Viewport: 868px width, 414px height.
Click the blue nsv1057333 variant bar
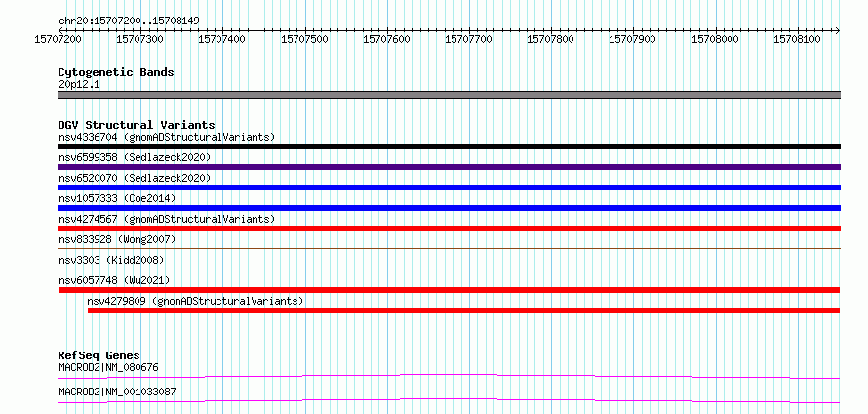pos(449,208)
